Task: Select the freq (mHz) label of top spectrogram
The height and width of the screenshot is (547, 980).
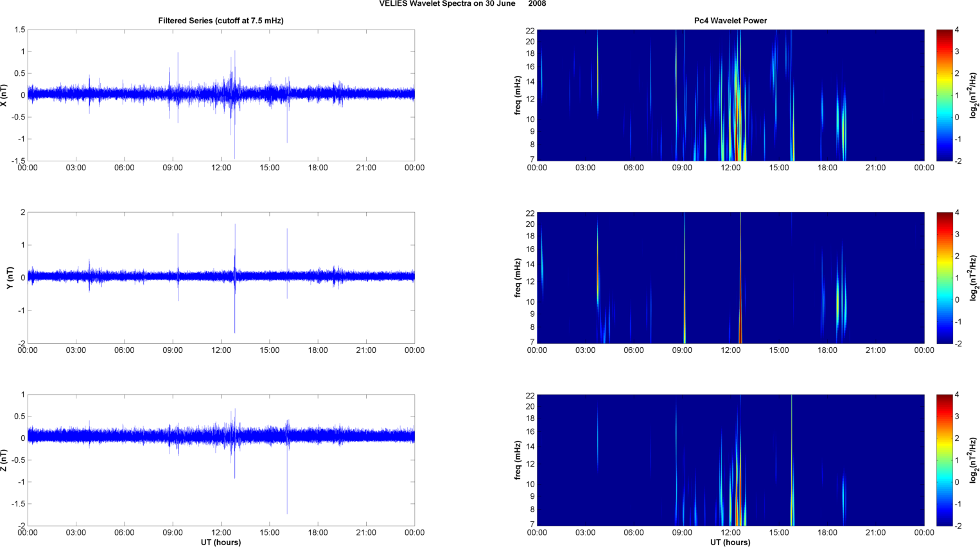Action: pos(518,95)
